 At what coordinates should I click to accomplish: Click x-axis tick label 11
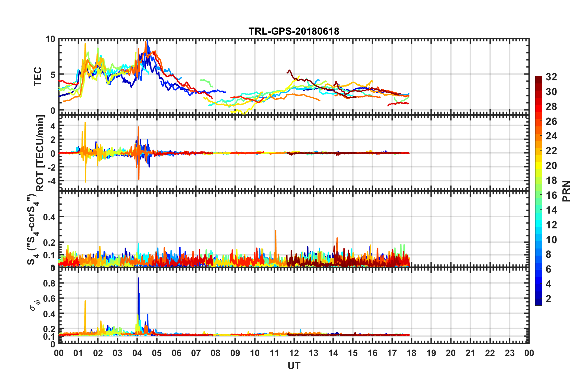[274, 353]
